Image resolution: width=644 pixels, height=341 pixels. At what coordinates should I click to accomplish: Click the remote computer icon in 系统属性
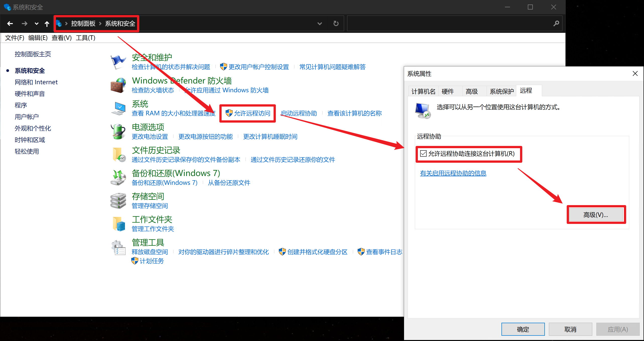point(423,110)
